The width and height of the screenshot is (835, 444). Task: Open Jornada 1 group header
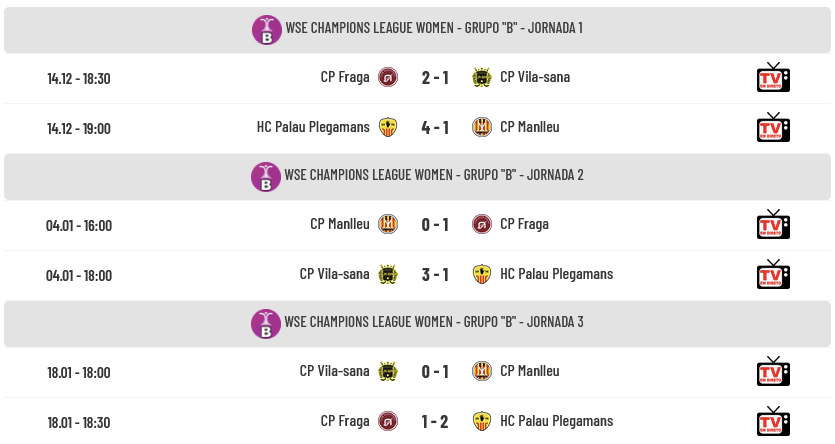[x=418, y=30]
